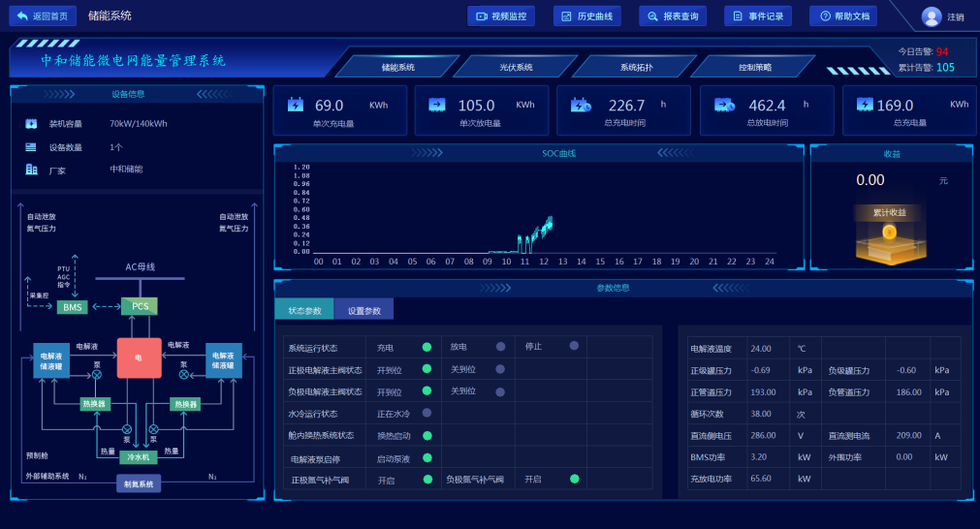This screenshot has width=980, height=529.
Task: Click the single discharge energy icon
Action: (437, 105)
